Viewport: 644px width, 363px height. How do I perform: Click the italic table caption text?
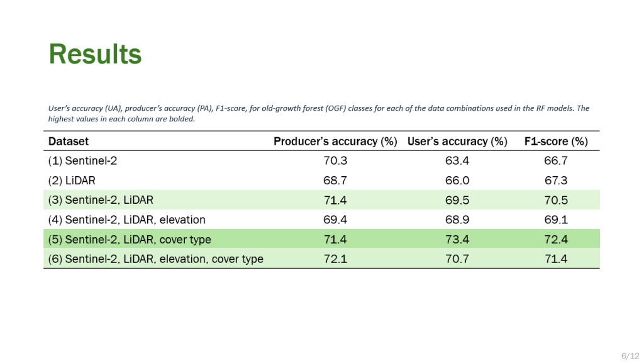pyautogui.click(x=318, y=113)
